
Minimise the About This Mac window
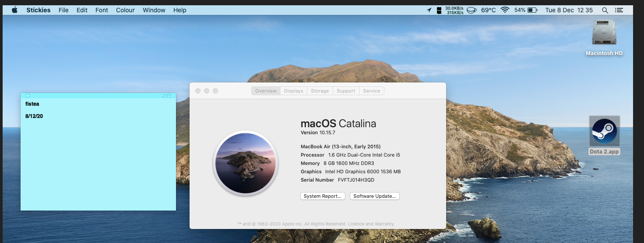[207, 91]
